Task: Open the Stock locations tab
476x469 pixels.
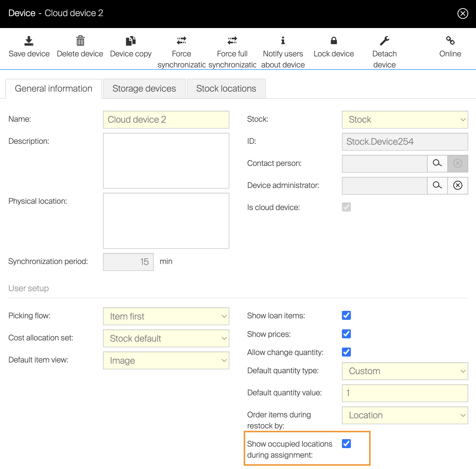Action: click(226, 89)
